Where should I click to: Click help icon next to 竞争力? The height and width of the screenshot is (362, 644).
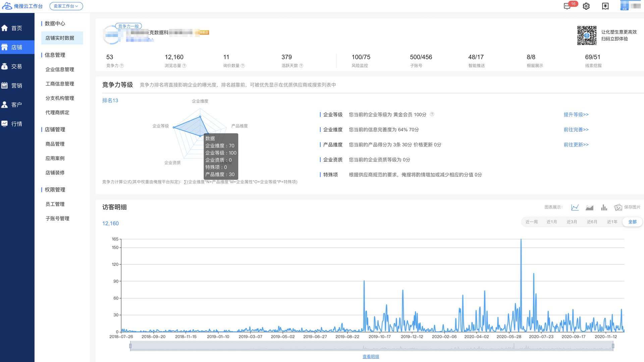(x=122, y=66)
